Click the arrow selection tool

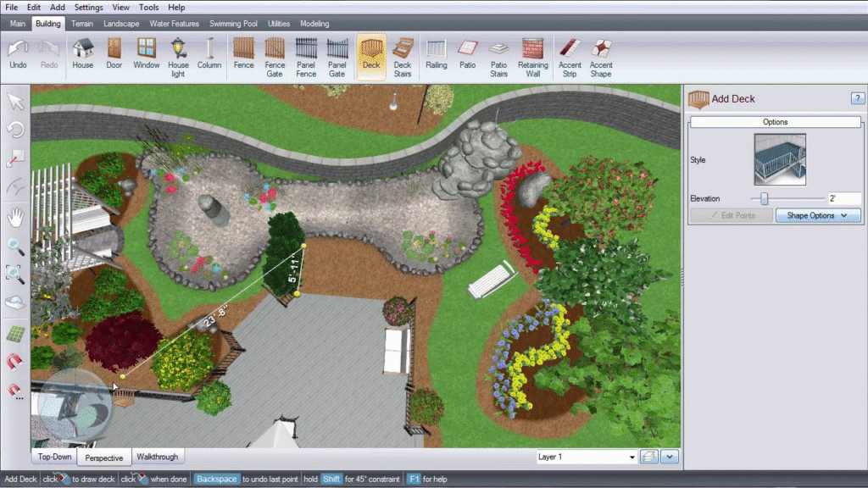15,102
